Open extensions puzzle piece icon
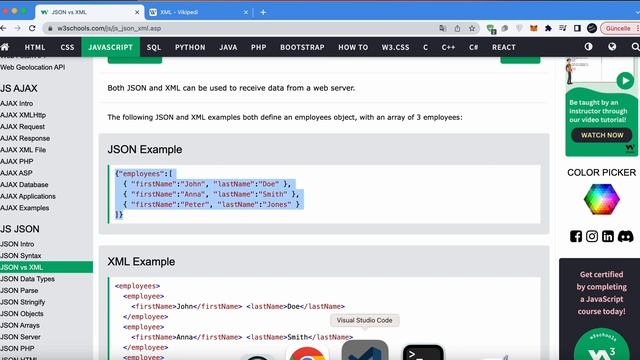640x360 pixels. [x=548, y=28]
